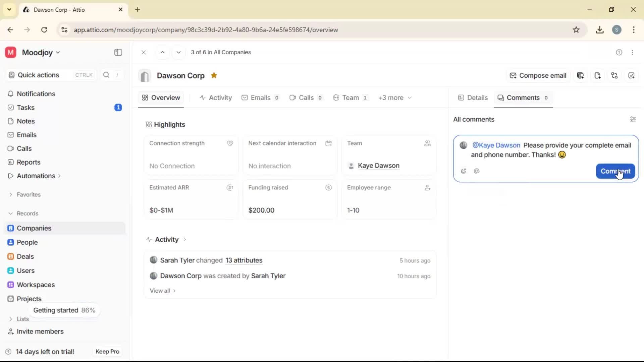Open Notifications in the sidebar
This screenshot has width=644, height=362.
tap(36, 94)
